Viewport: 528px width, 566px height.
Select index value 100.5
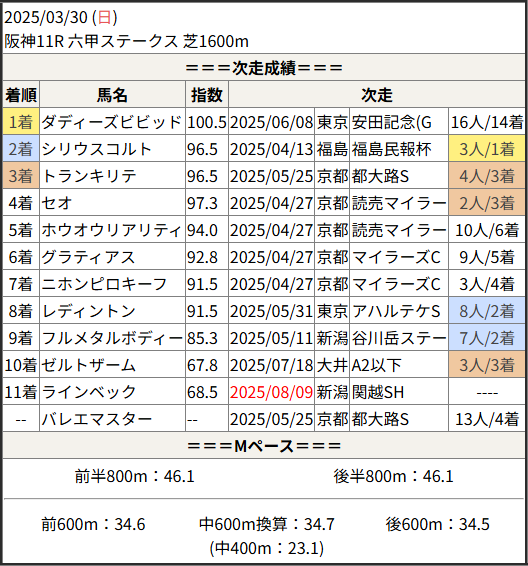207,122
